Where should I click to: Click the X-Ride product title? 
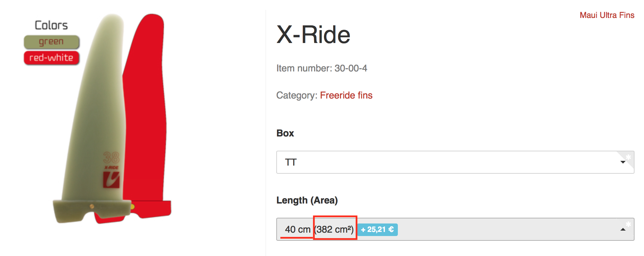pyautogui.click(x=313, y=35)
